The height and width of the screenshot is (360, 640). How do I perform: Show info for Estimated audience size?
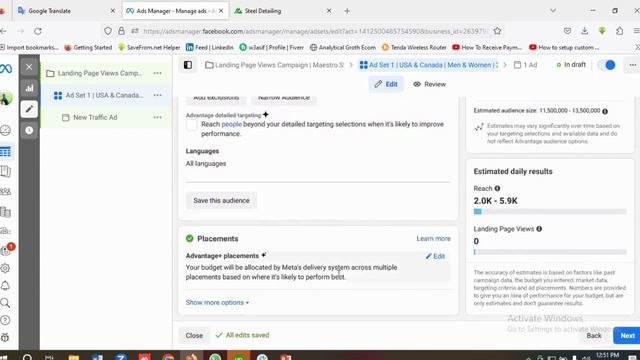pos(605,111)
